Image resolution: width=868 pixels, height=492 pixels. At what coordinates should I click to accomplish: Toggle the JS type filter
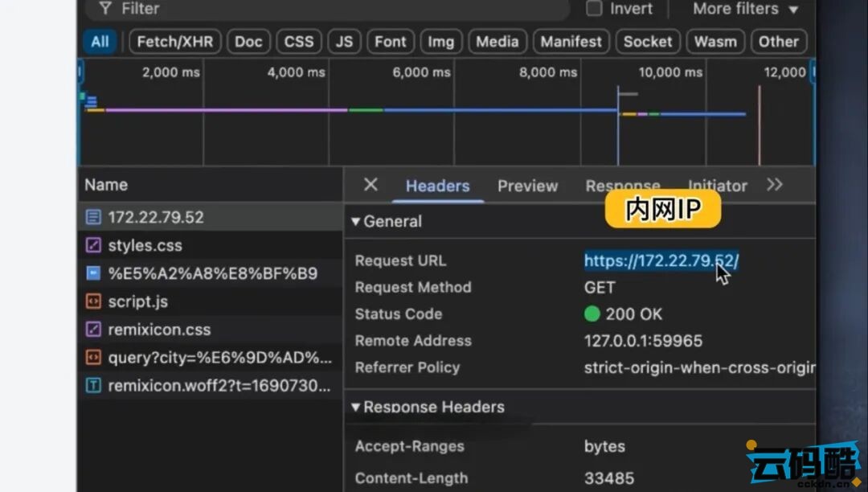click(x=344, y=42)
